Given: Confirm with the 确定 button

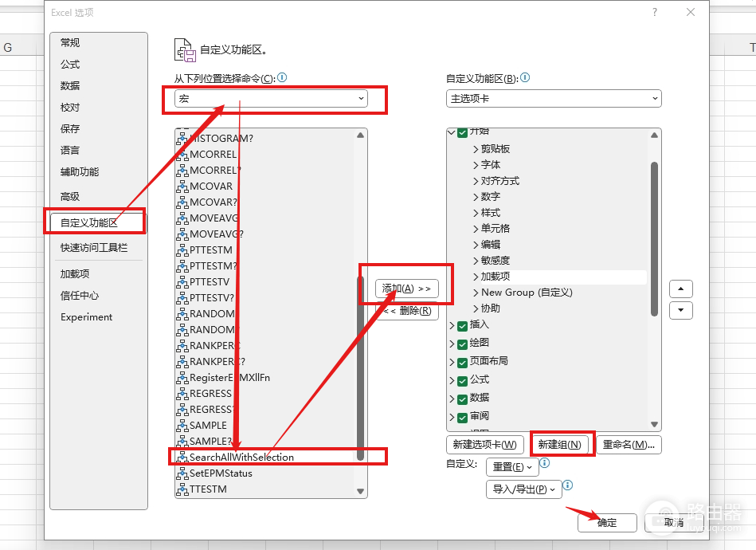Looking at the screenshot, I should click(607, 523).
